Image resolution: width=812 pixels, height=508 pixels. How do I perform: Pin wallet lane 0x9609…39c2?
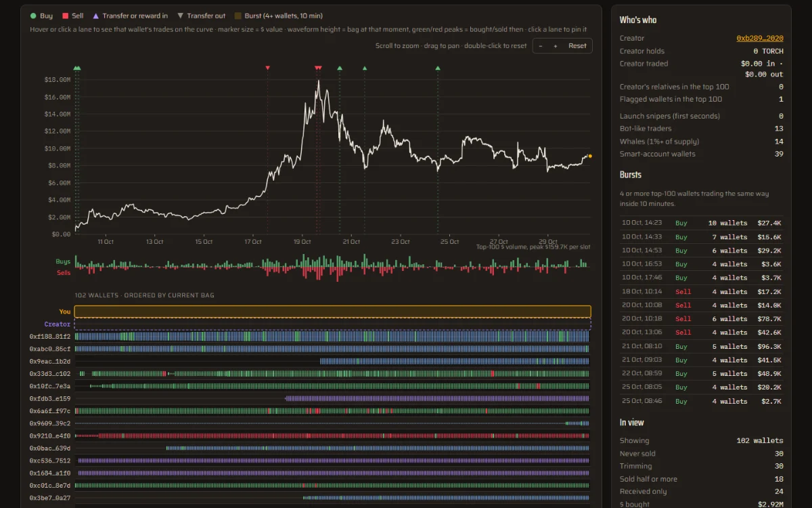point(332,423)
